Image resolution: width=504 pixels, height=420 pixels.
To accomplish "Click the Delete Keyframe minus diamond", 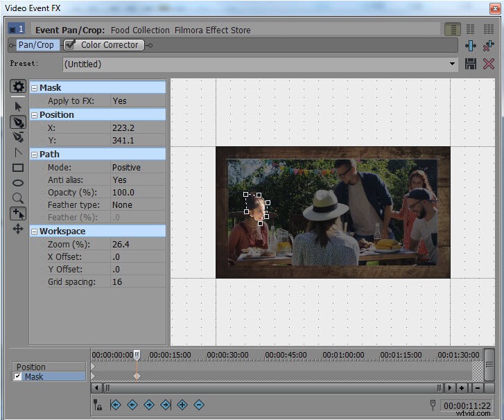I will pos(199,405).
